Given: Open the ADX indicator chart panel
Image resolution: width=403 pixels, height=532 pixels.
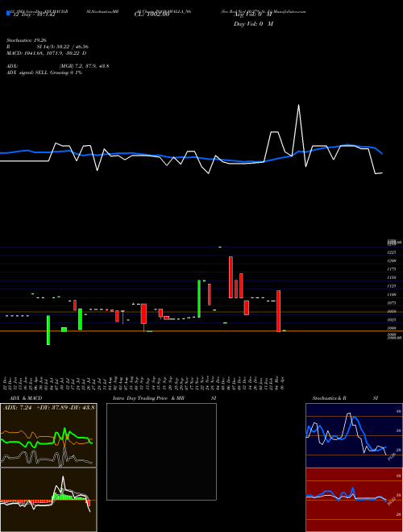Looking at the screenshot, I should pyautogui.click(x=48, y=435).
